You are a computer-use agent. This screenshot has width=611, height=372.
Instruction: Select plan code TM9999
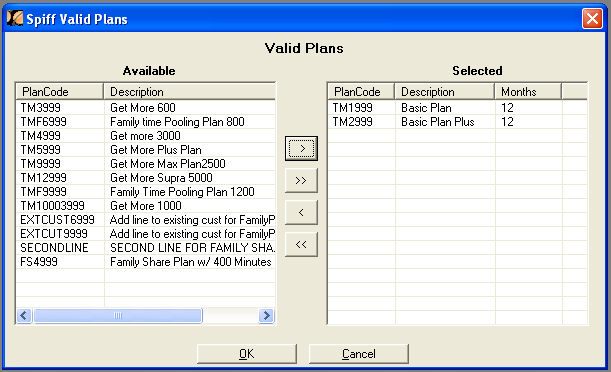(41, 164)
